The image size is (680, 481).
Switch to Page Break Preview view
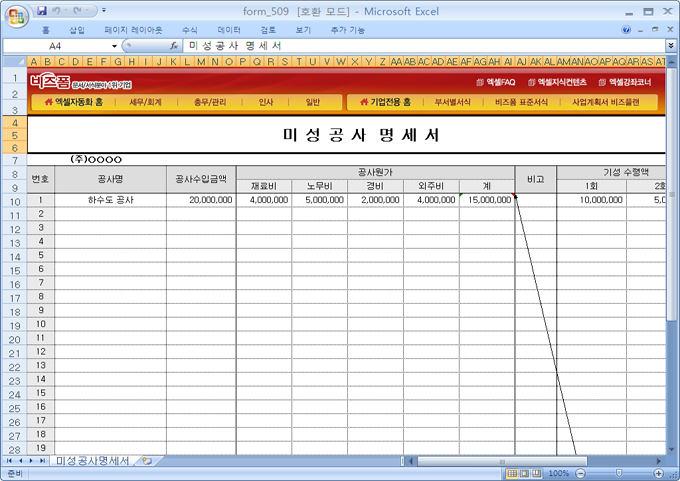pyautogui.click(x=537, y=473)
